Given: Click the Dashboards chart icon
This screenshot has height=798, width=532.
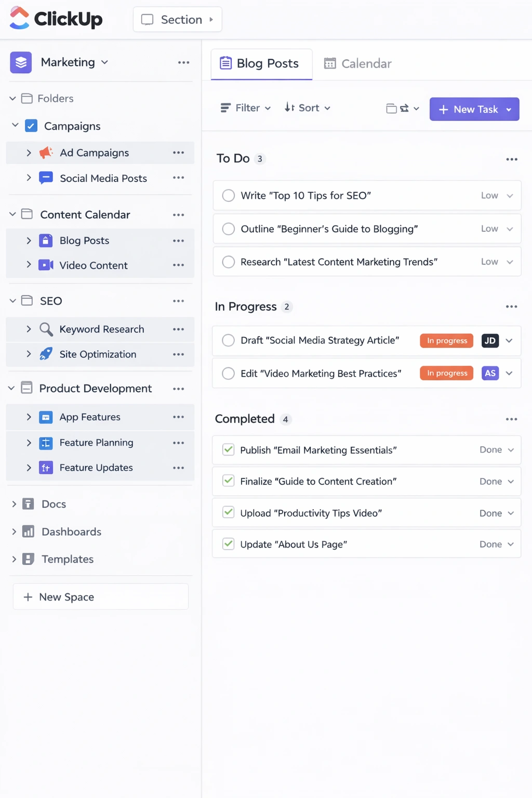Looking at the screenshot, I should tap(29, 531).
